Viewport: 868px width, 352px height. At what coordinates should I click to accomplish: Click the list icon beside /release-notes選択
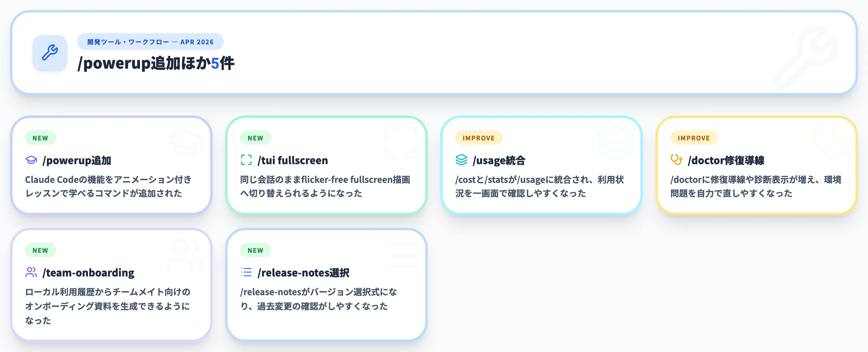point(246,272)
